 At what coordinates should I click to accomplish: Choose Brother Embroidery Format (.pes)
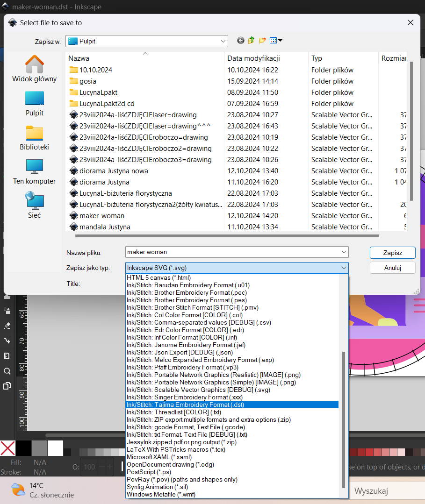point(232,300)
